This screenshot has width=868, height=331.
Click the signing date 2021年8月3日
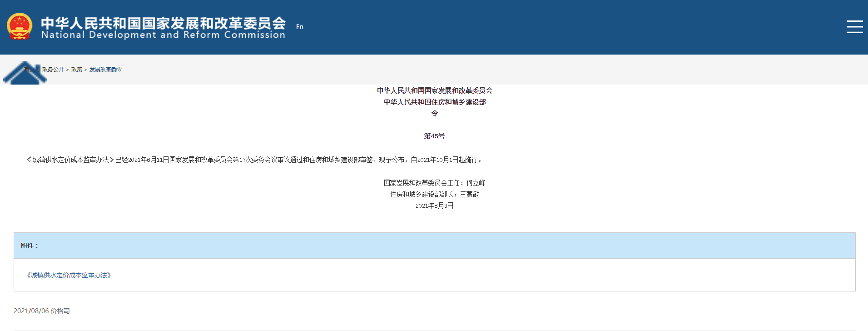434,206
